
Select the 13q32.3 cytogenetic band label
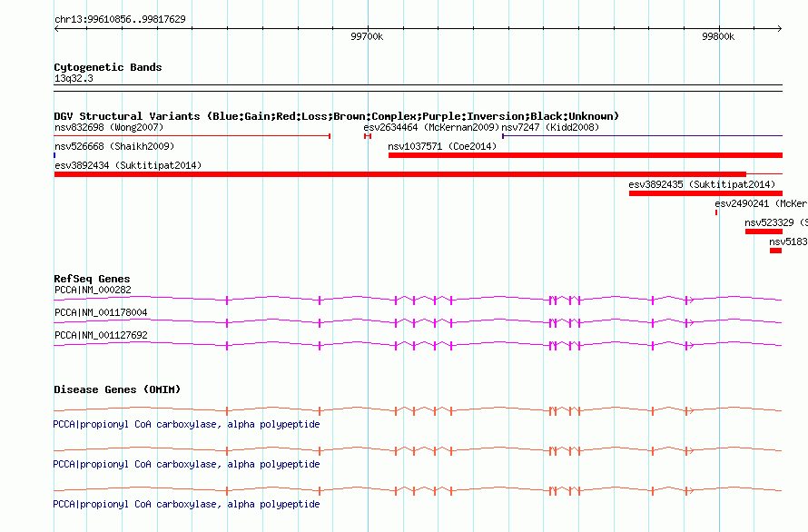pos(74,78)
